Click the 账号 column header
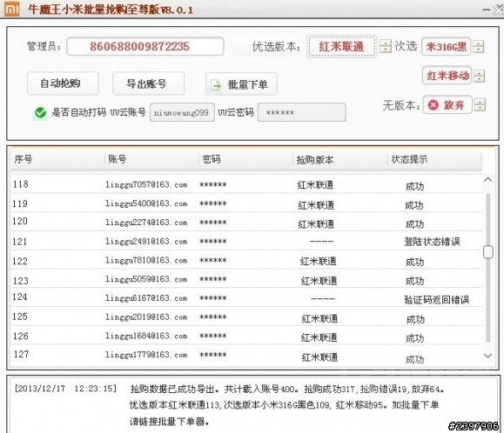The height and width of the screenshot is (433, 504). tap(117, 159)
